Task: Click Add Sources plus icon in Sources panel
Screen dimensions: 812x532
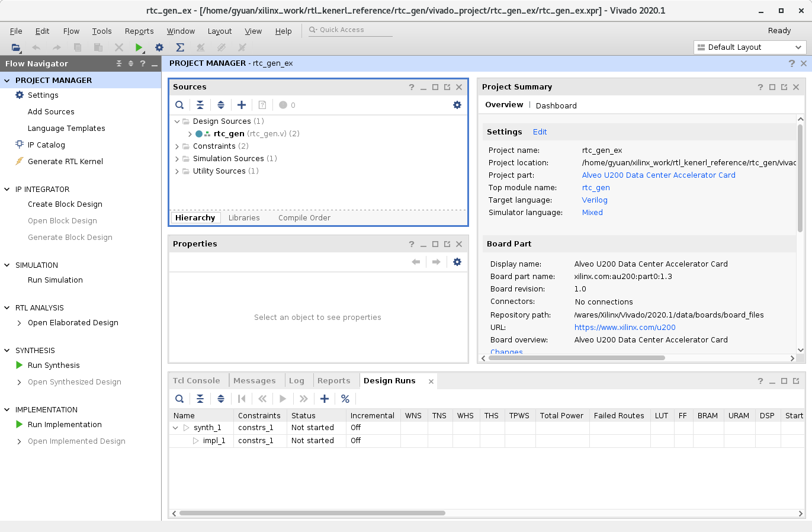Action: tap(242, 105)
